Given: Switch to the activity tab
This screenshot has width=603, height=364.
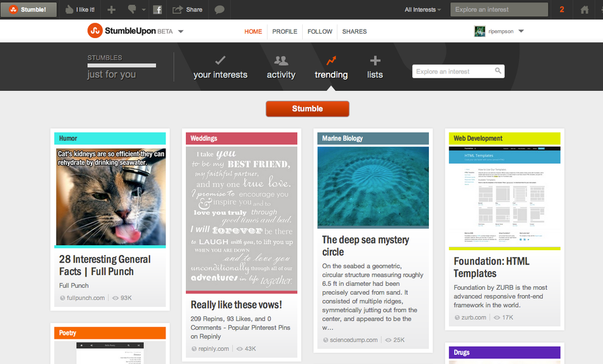Looking at the screenshot, I should pyautogui.click(x=281, y=67).
